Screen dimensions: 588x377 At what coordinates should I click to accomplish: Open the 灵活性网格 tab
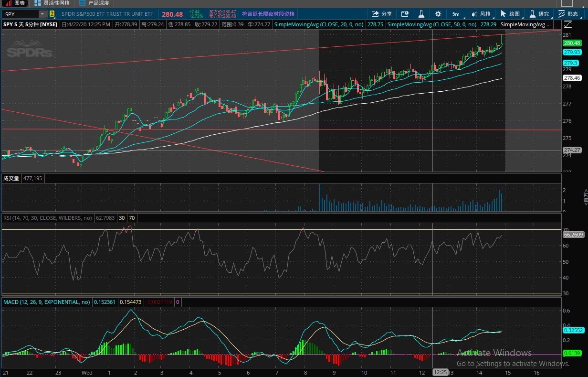coord(52,3)
